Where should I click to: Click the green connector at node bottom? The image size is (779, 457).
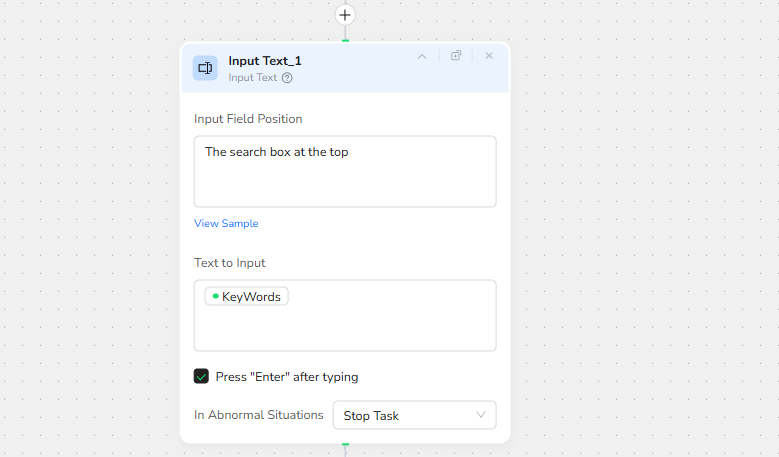345,443
